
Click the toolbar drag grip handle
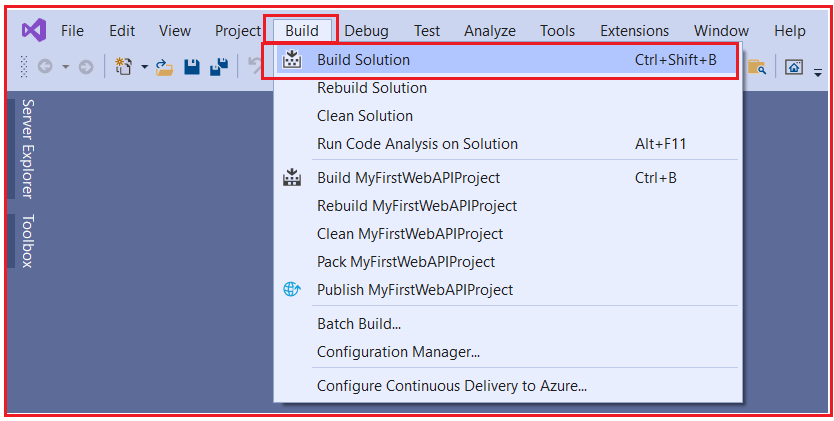(24, 67)
